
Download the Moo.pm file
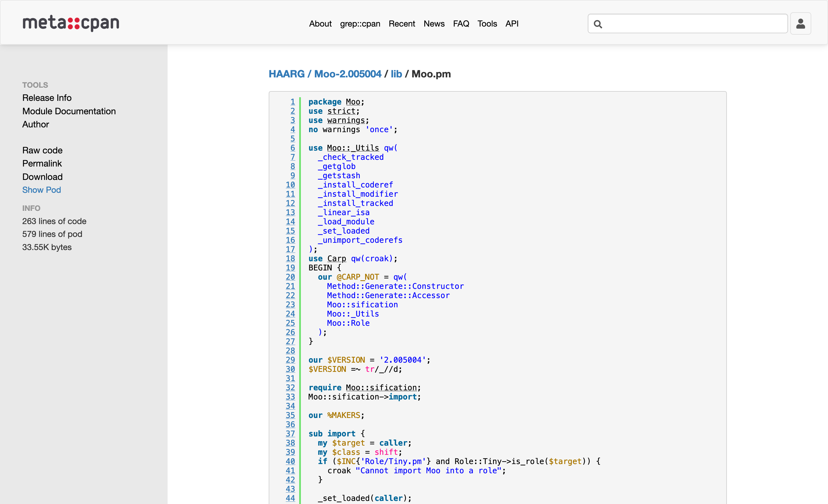(42, 177)
